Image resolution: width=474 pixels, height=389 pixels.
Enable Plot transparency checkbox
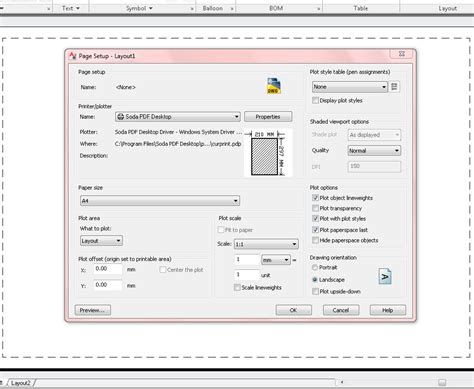click(315, 208)
